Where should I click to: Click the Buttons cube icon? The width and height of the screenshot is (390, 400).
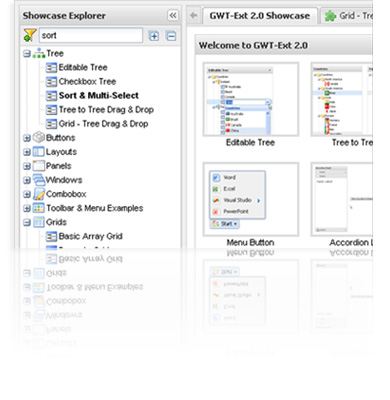39,137
